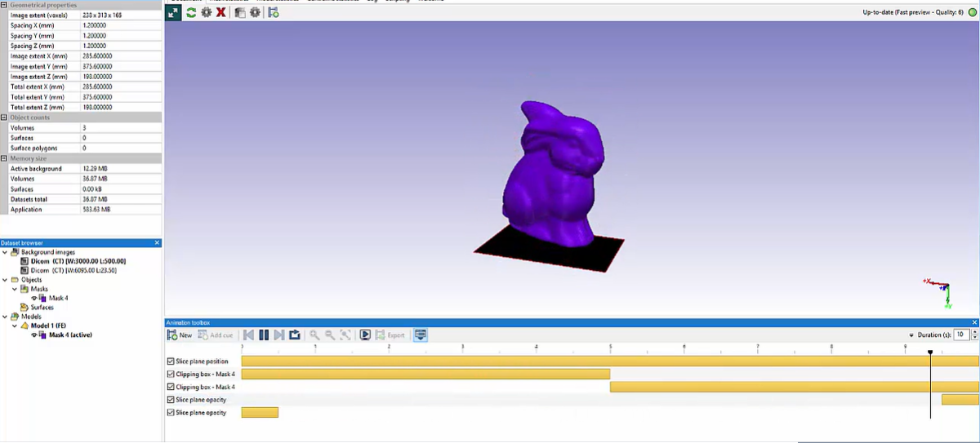
Task: Collapse the Masks tree node
Action: click(14, 289)
